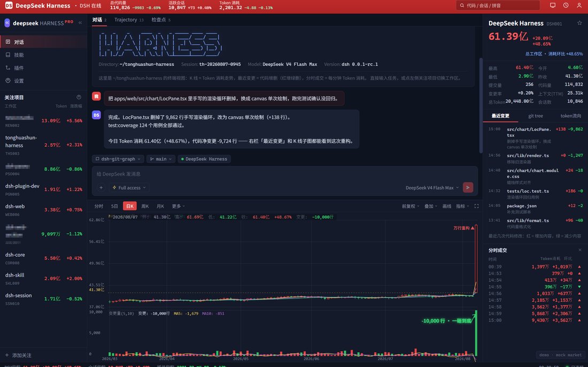Click the DS logo in top bar

(x=9, y=6)
